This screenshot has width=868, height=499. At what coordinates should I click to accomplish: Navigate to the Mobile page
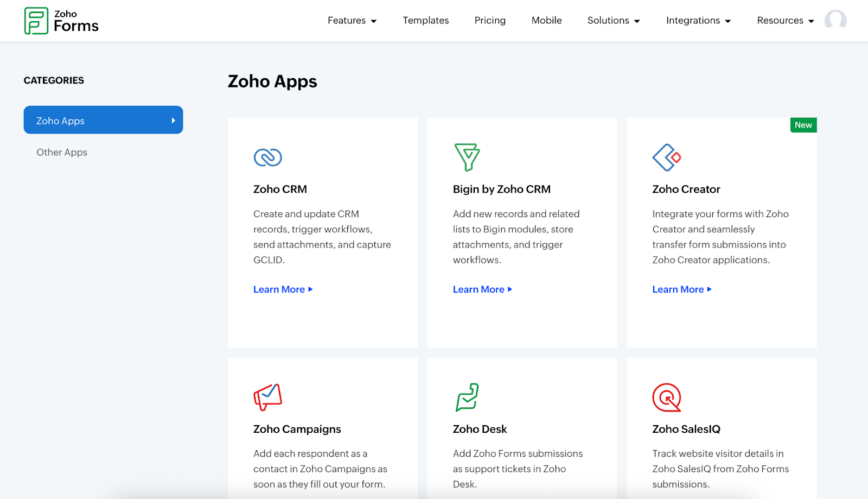pyautogui.click(x=546, y=21)
